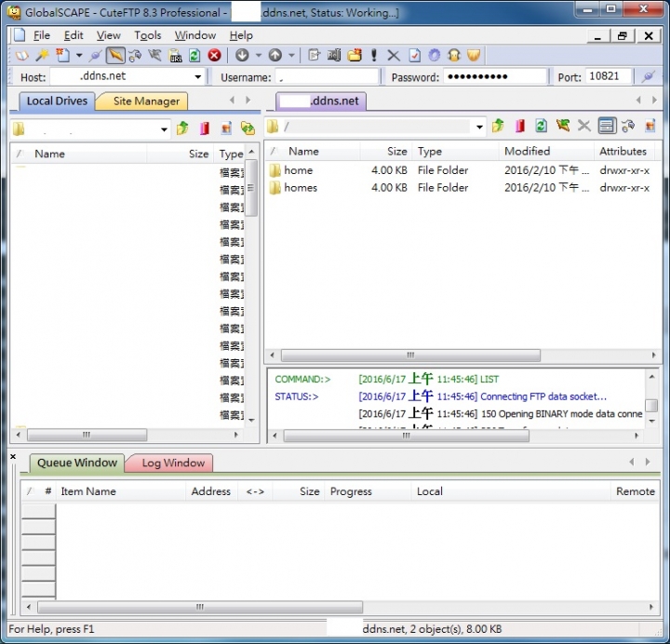Click the green transfer arrow icon in remote toolbar
The image size is (670, 644).
(x=563, y=126)
